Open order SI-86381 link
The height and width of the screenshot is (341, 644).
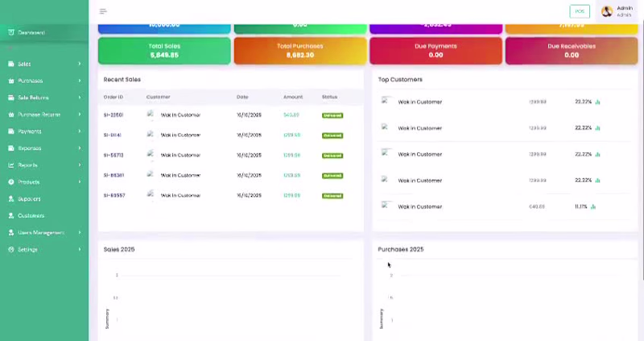pyautogui.click(x=114, y=175)
